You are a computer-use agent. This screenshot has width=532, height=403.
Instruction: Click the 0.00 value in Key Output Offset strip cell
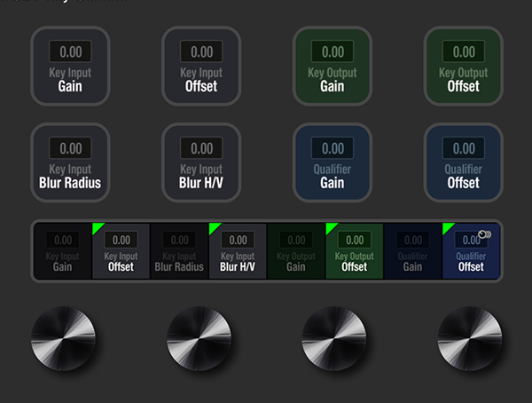[x=355, y=240]
